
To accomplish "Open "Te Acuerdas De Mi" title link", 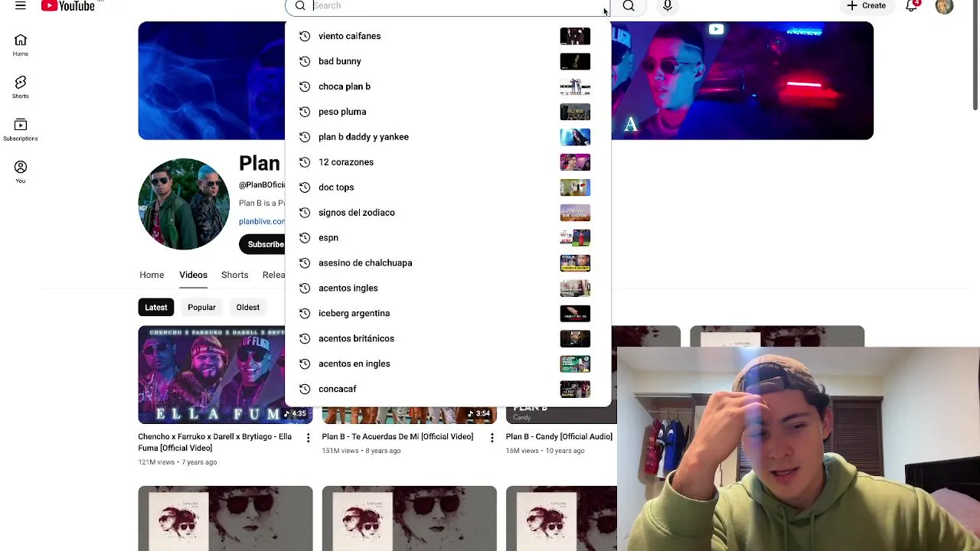I will pos(397,437).
